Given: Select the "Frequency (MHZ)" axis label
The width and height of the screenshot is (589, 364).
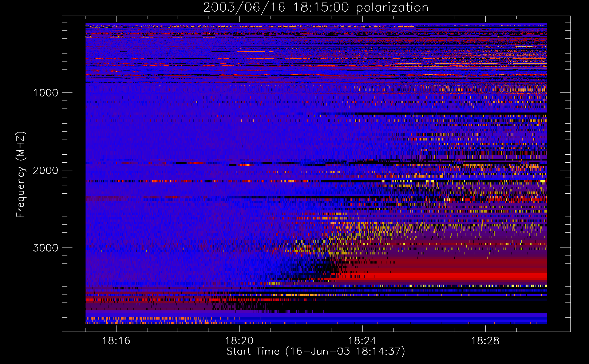Looking at the screenshot, I should [x=20, y=174].
